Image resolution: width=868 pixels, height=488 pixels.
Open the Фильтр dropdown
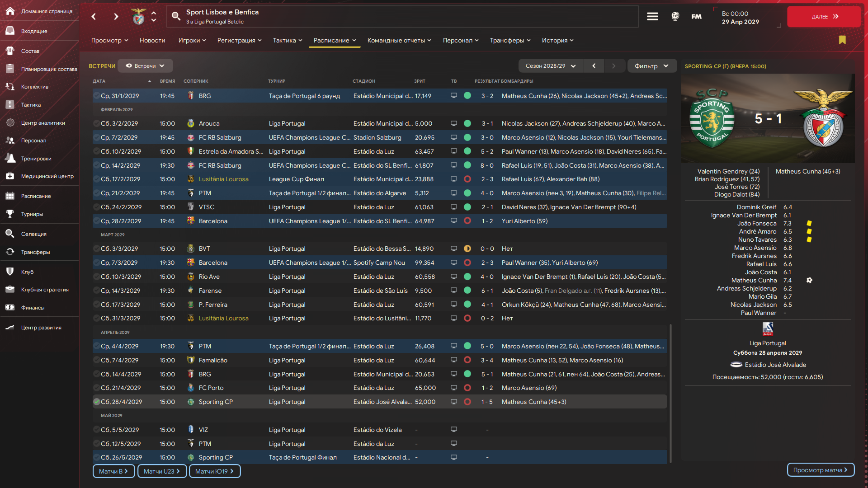point(651,66)
